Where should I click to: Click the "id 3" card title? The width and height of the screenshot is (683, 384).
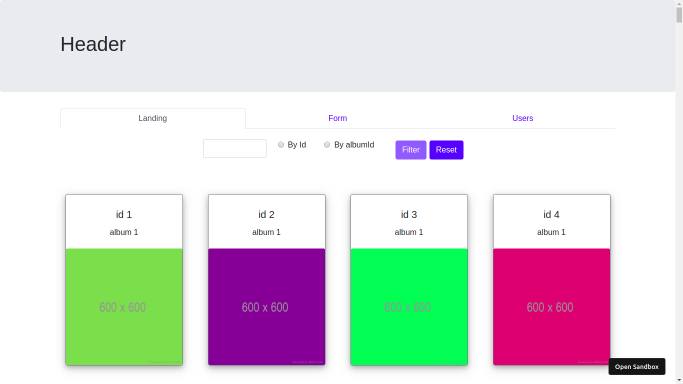coord(409,215)
